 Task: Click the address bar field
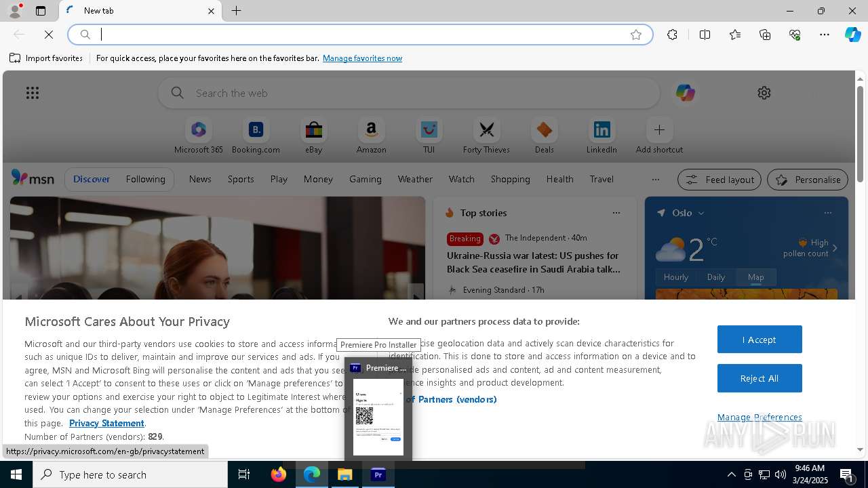(359, 35)
